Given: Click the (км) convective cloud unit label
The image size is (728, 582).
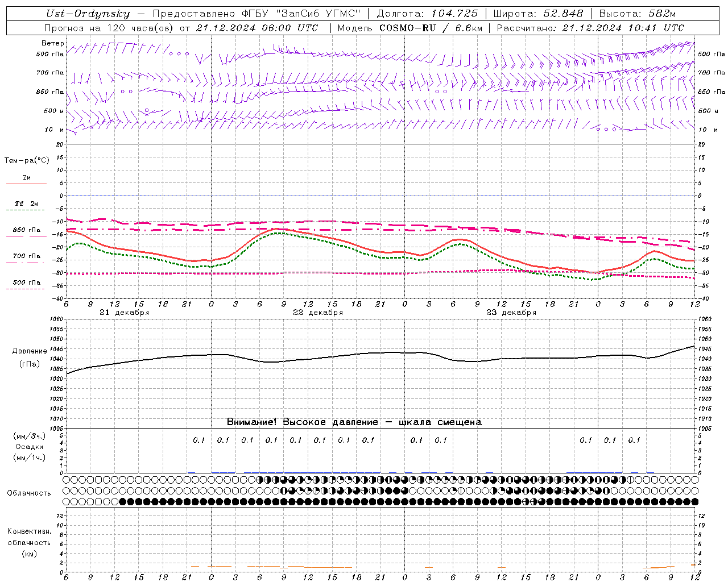Looking at the screenshot, I should click(29, 554).
